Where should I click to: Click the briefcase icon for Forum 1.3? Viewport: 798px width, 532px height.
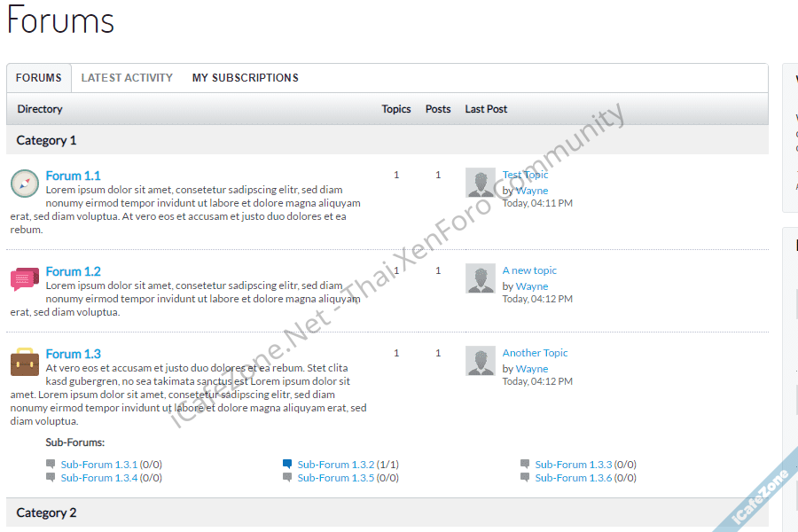pyautogui.click(x=25, y=362)
